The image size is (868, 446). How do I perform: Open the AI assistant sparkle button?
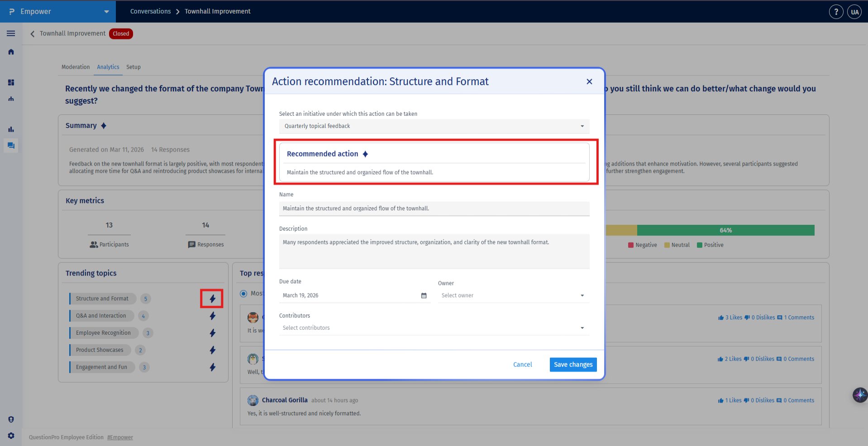pos(860,395)
